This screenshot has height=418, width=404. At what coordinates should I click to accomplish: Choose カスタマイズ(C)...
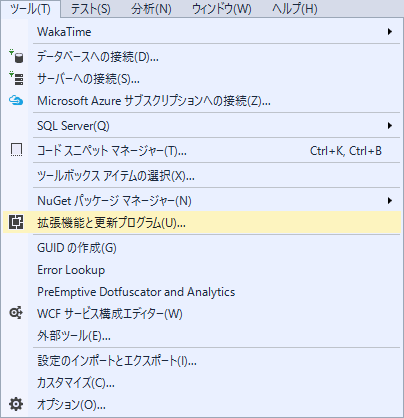[x=202, y=383]
